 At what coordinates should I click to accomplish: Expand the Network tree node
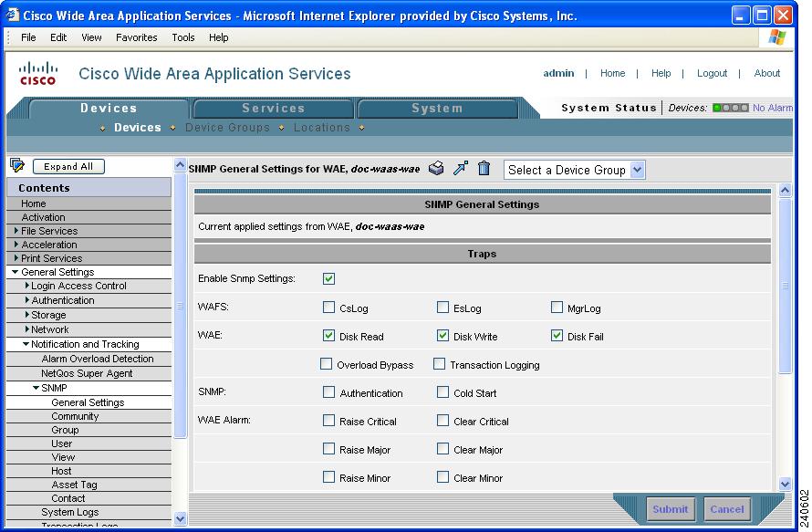click(27, 329)
